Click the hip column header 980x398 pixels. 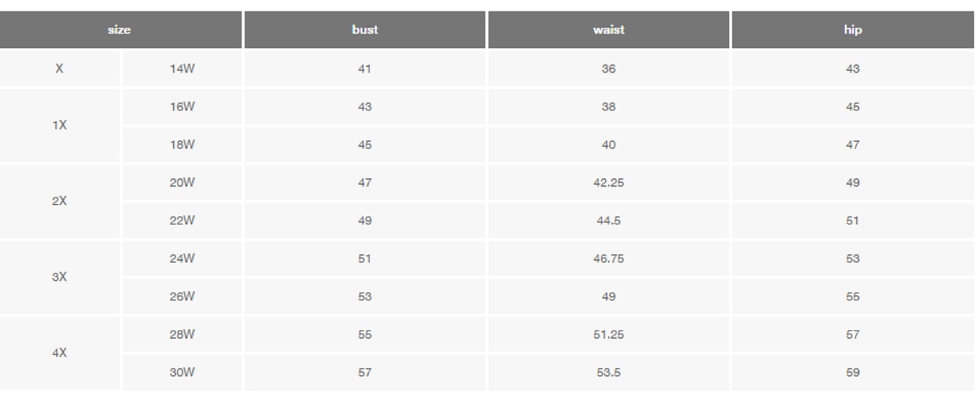(853, 29)
